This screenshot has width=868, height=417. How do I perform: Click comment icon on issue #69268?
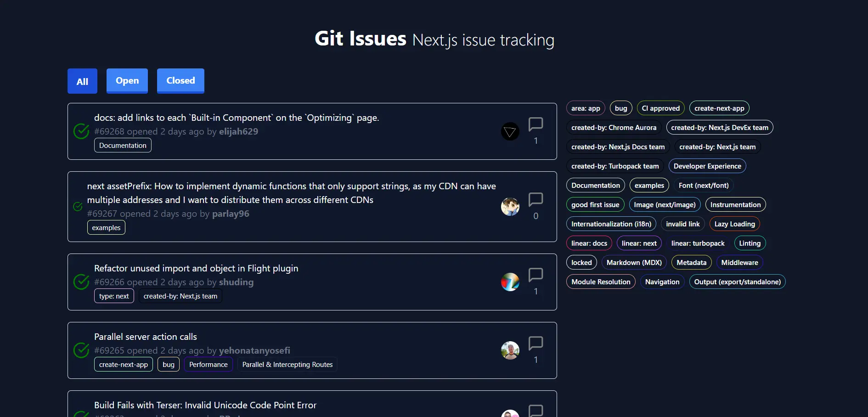coord(535,124)
